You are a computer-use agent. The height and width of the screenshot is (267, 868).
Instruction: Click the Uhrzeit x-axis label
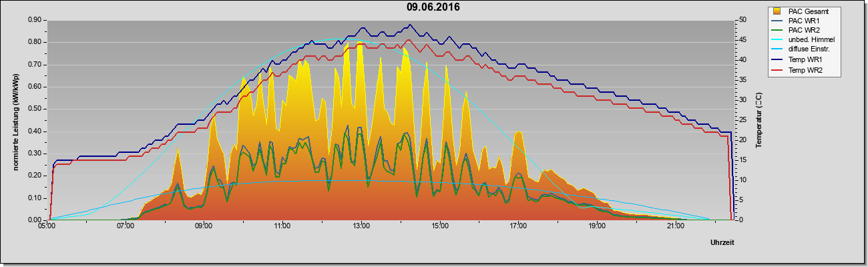[722, 243]
